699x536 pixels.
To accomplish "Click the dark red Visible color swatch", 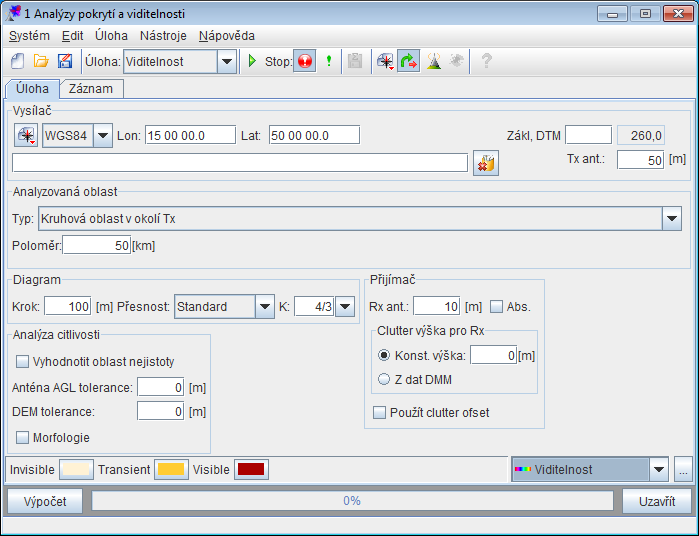I will [251, 470].
